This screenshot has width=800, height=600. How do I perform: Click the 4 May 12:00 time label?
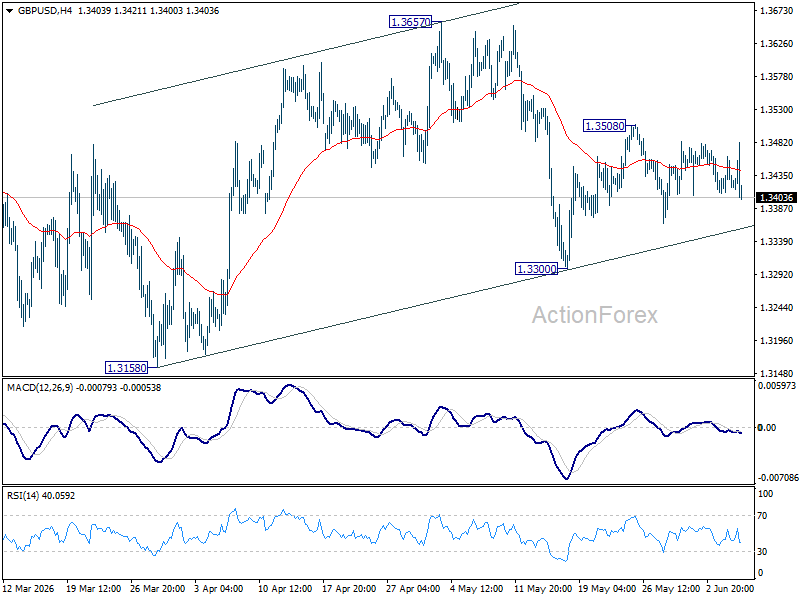[x=477, y=588]
